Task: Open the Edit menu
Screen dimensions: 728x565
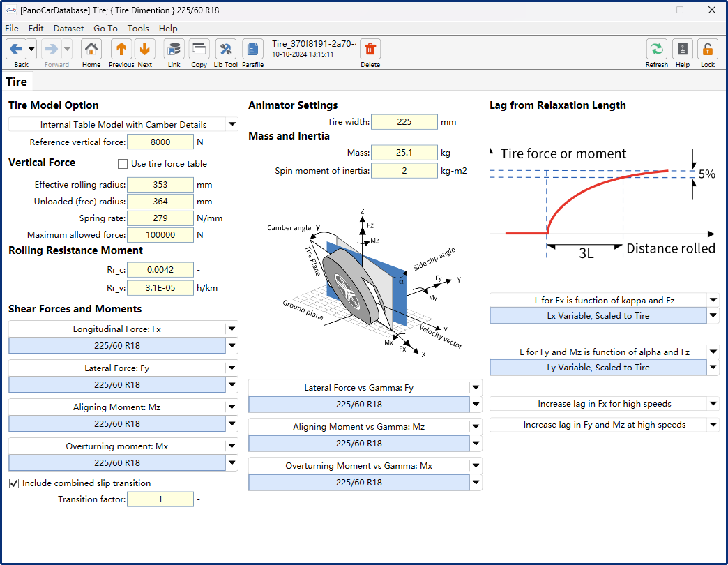Action: tap(36, 29)
